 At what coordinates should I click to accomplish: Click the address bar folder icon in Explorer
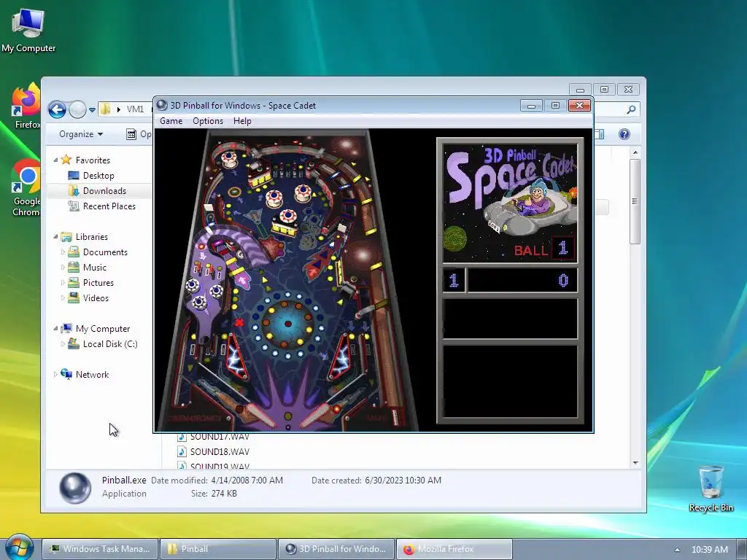105,109
